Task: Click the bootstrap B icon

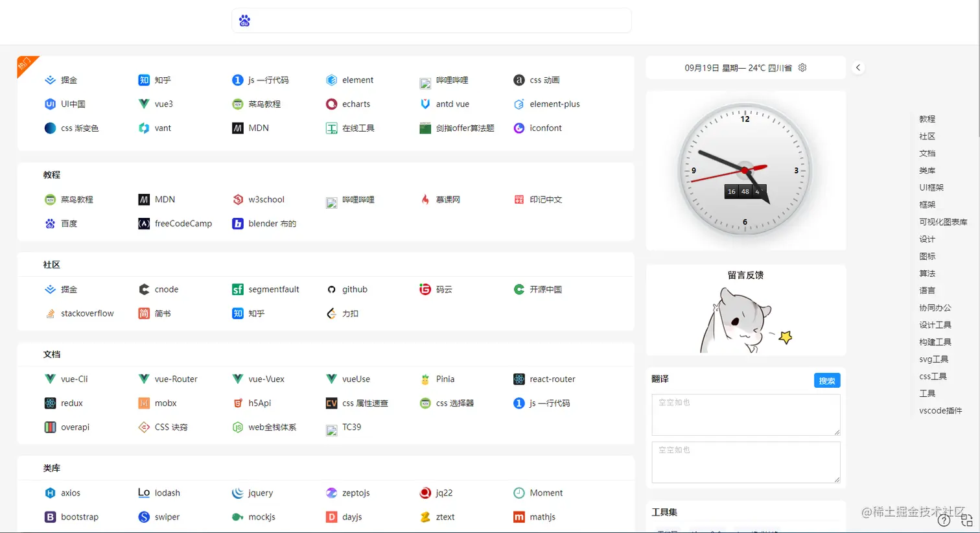Action: click(50, 517)
